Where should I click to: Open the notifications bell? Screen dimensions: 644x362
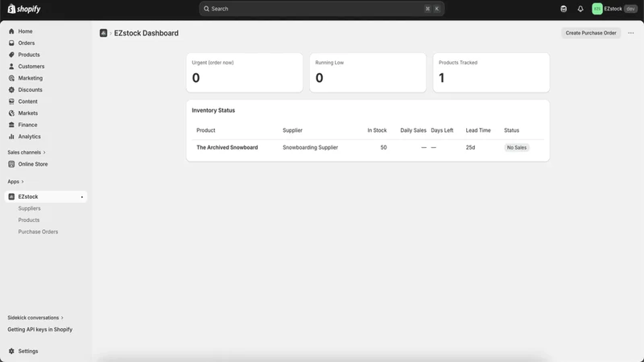[580, 9]
